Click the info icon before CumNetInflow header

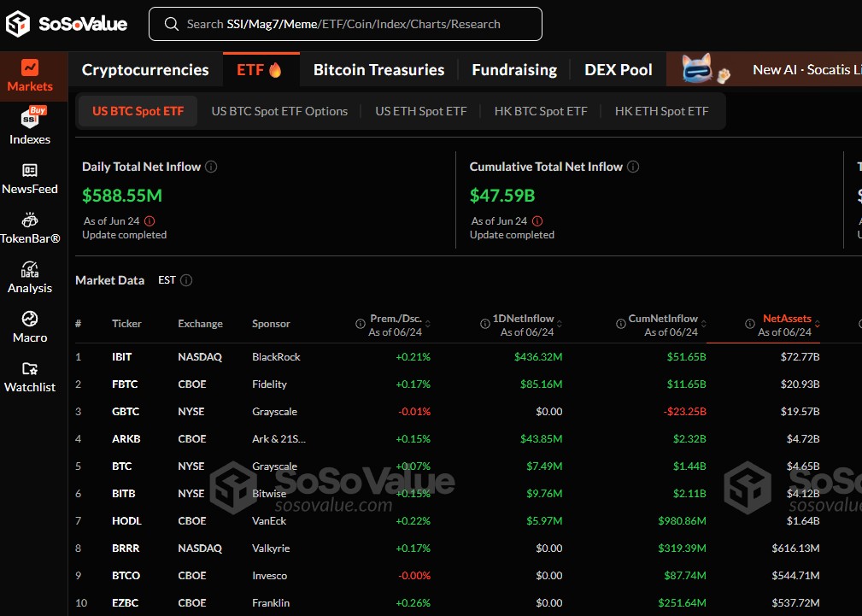point(621,324)
